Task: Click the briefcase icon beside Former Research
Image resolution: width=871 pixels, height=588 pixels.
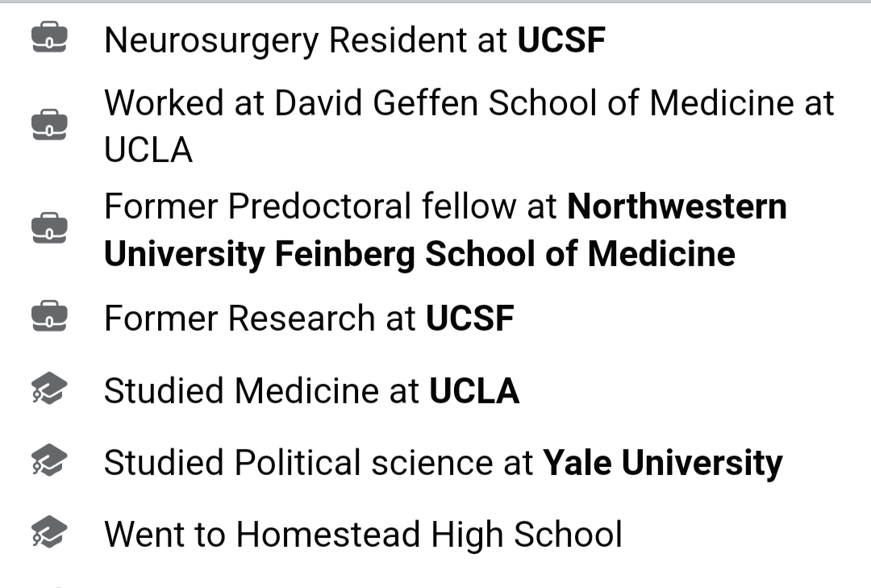Action: [49, 316]
